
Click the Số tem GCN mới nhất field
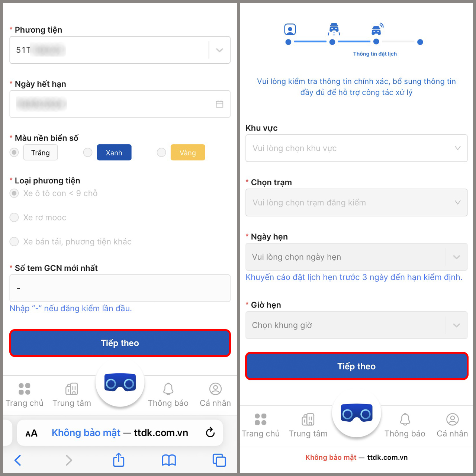(120, 288)
